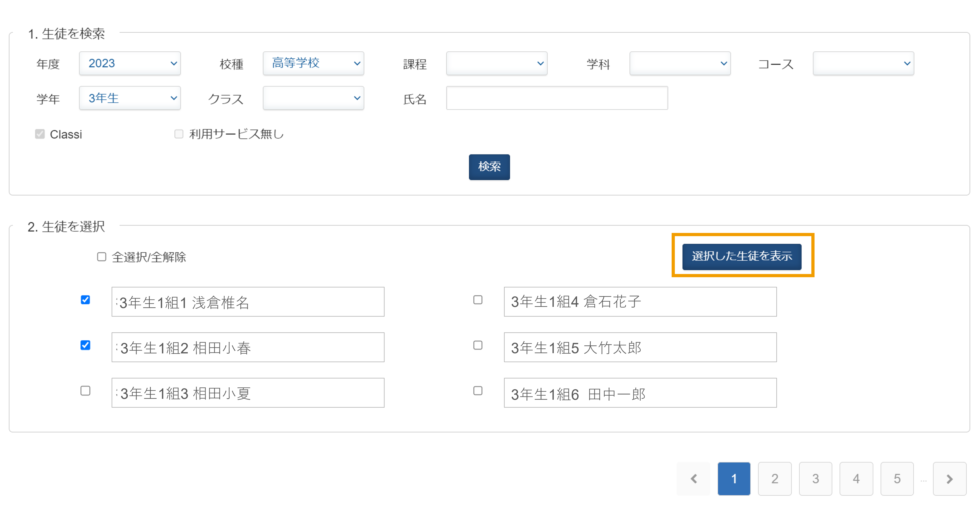Viewport: 980px width, 509px height.
Task: Uncheck student 浅倉椎名
Action: 85,300
